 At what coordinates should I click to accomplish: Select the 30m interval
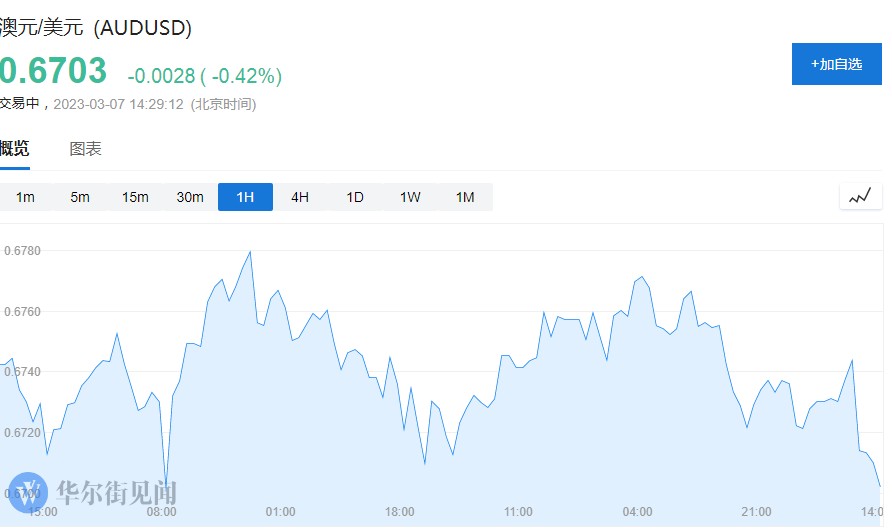190,197
